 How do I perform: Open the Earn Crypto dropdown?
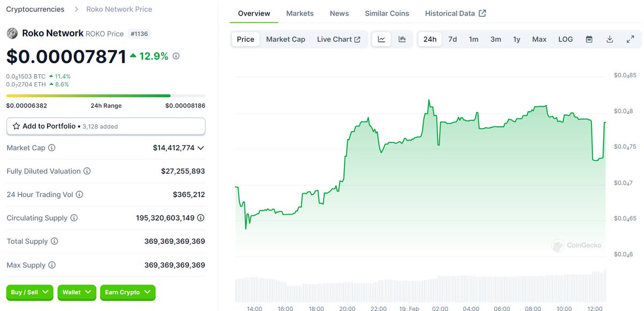128,292
